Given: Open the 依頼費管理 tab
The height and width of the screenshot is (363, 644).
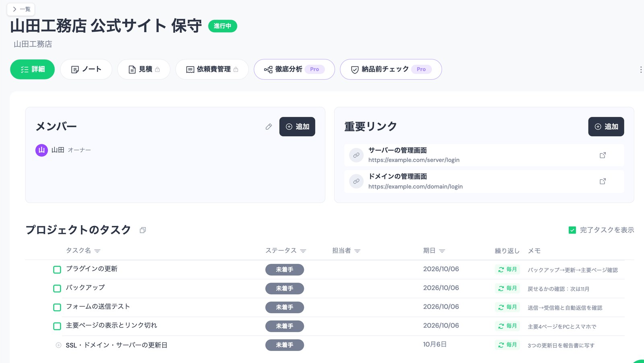Looking at the screenshot, I should (x=212, y=70).
